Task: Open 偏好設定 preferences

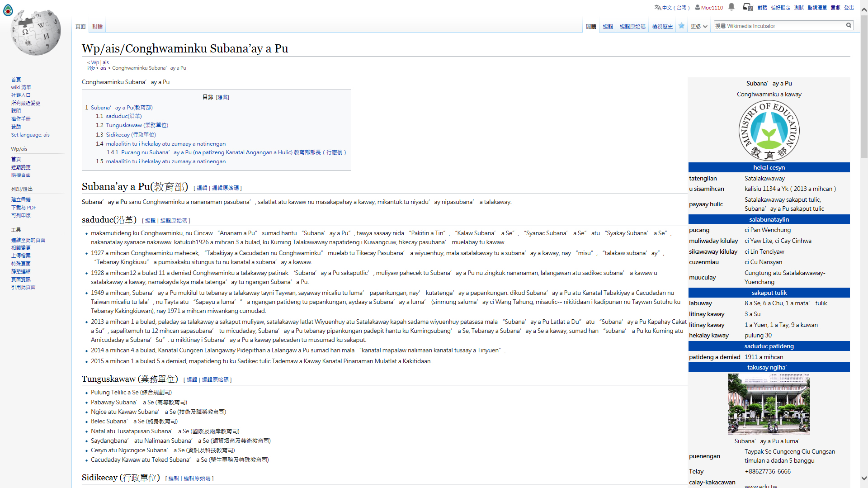Action: pyautogui.click(x=780, y=8)
